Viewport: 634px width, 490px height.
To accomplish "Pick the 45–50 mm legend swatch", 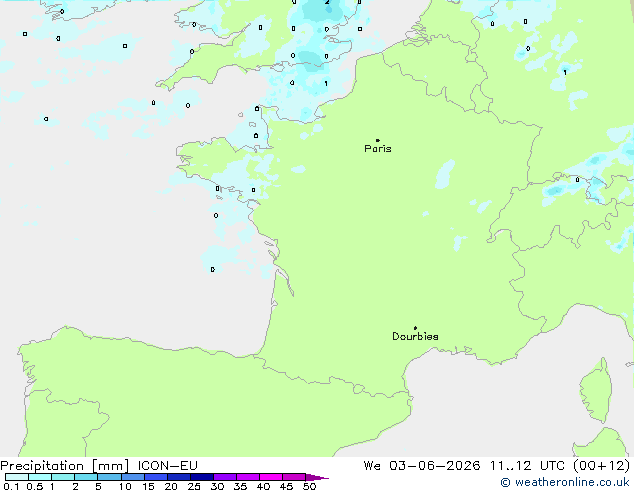I will pyautogui.click(x=294, y=477).
